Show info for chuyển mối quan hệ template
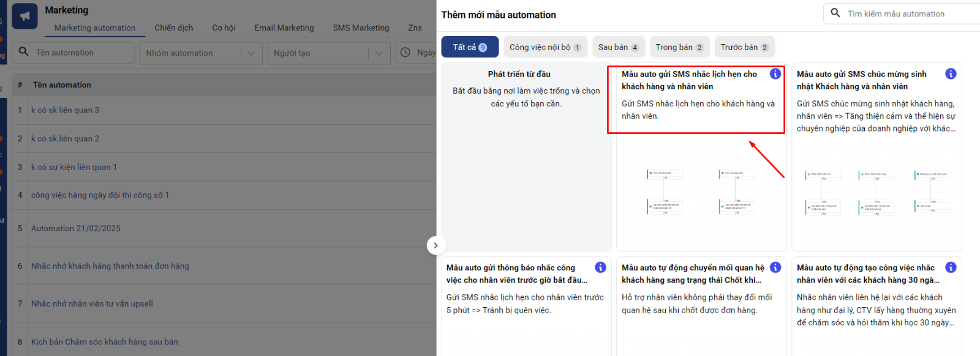980x356 pixels. pyautogui.click(x=775, y=267)
